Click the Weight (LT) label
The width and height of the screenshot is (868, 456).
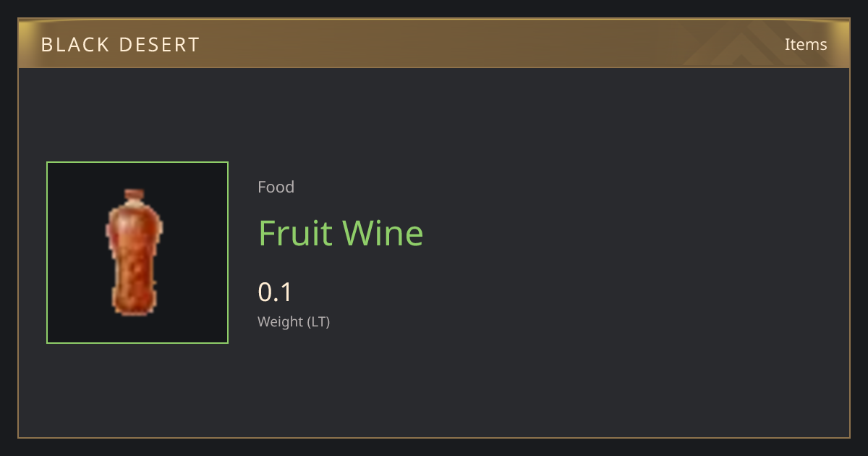294,322
